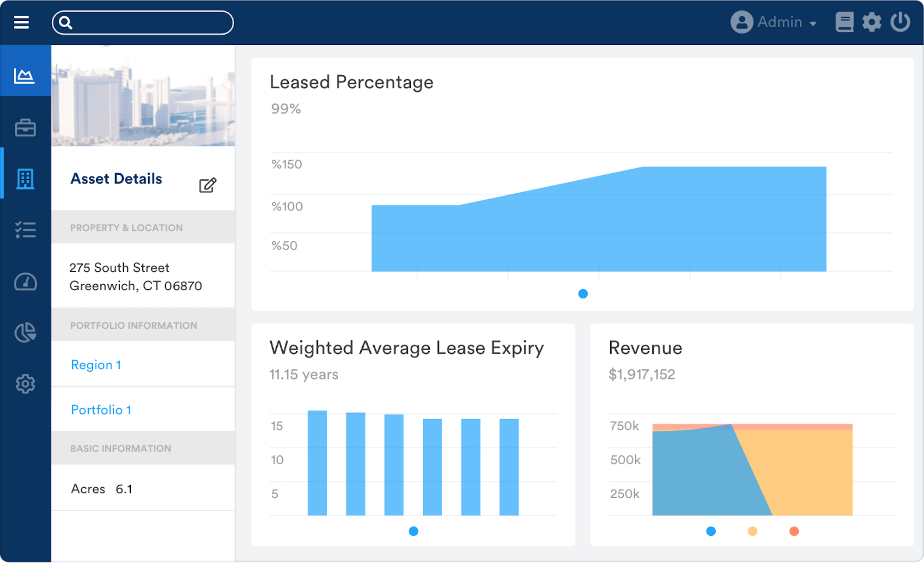924x563 pixels.
Task: Select the Property & Location section header
Action: pos(126,227)
